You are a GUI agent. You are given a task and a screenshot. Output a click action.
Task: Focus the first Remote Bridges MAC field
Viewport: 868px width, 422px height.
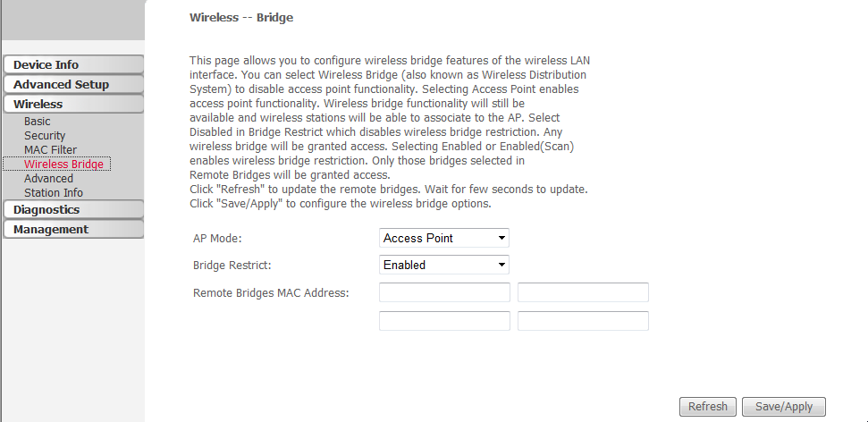(x=444, y=292)
